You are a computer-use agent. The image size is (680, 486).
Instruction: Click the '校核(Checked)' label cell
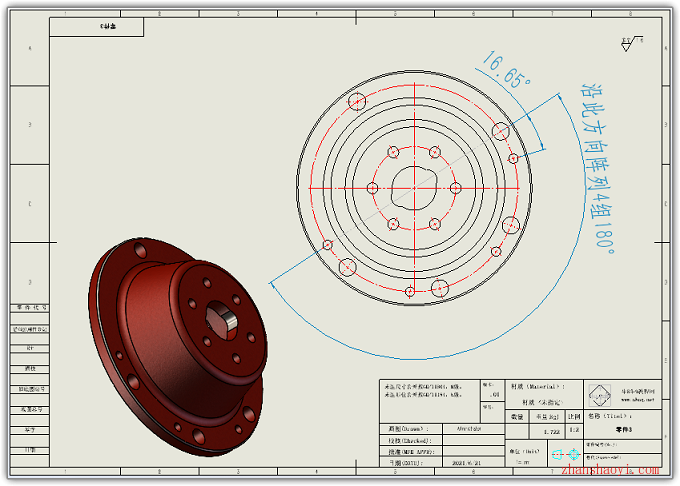[411, 440]
